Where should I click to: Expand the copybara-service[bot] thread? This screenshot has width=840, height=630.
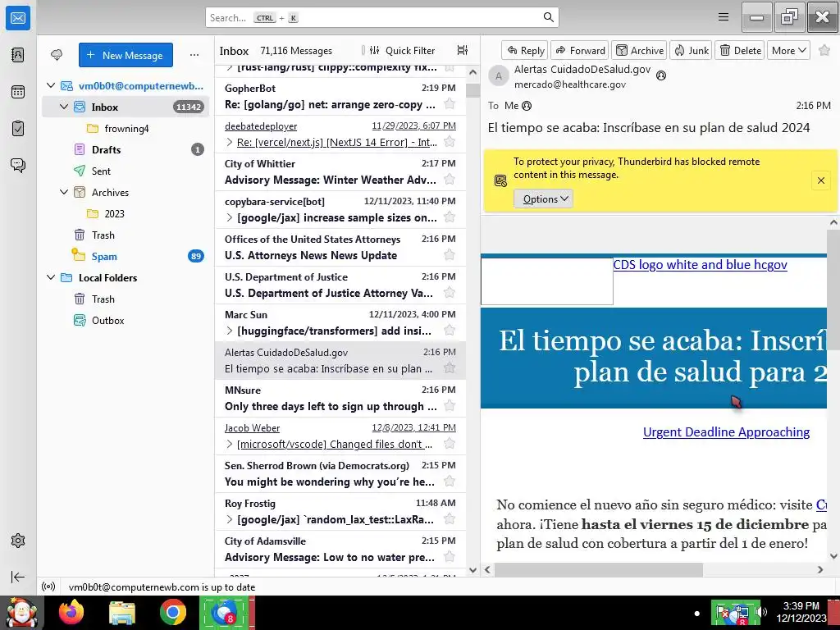click(x=230, y=217)
